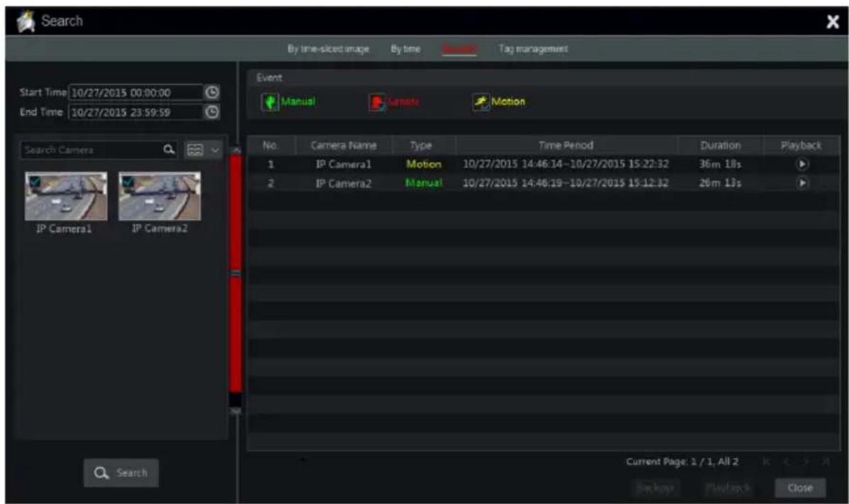The width and height of the screenshot is (849, 504).
Task: Click the Playback column header
Action: 801,145
